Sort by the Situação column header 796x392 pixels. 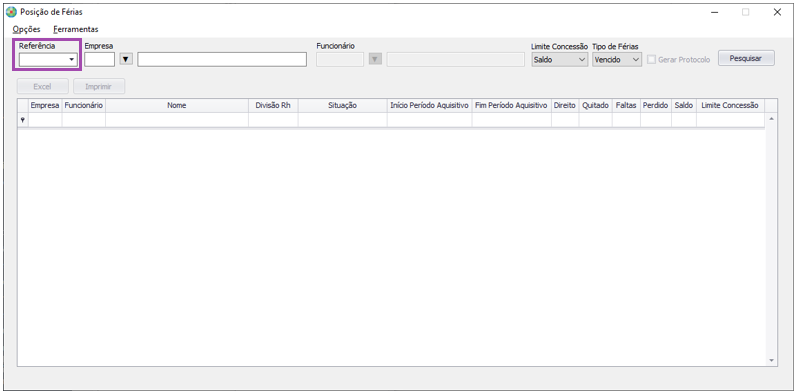pos(343,106)
